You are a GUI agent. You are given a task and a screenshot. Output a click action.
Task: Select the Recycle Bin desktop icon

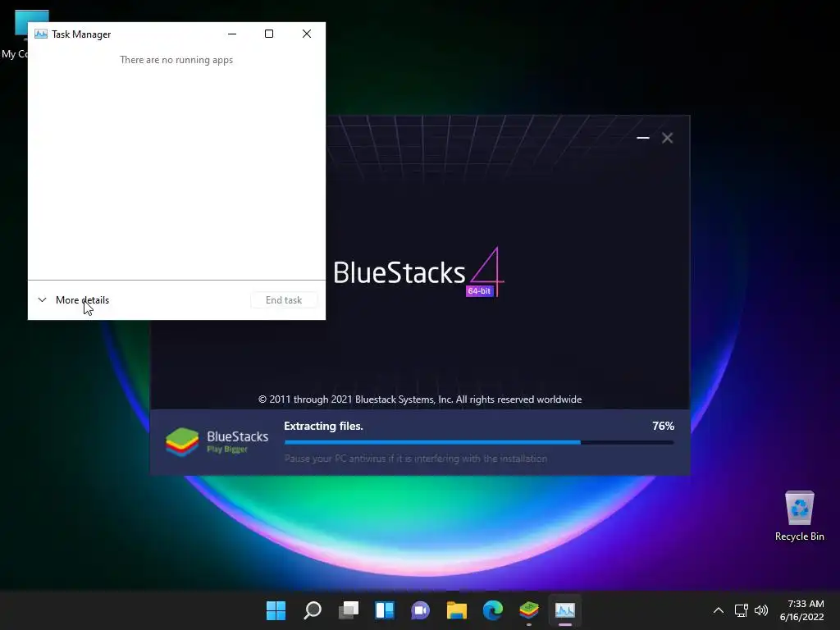point(799,516)
